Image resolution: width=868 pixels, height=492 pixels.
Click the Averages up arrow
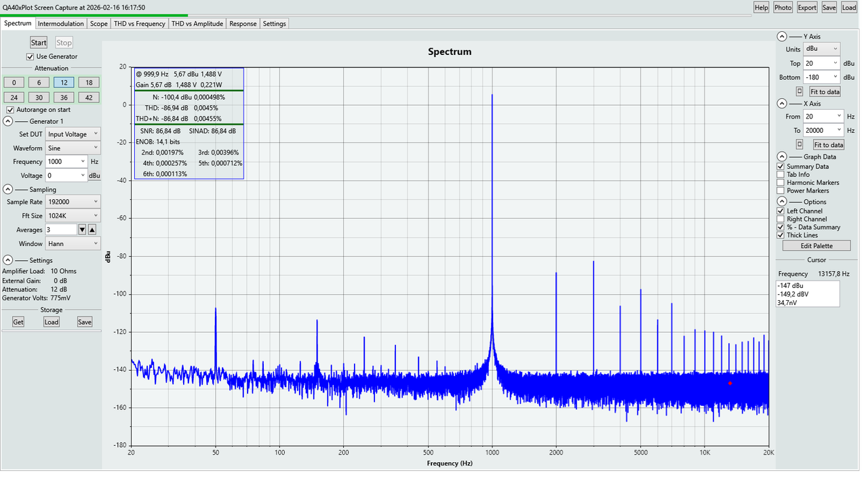(91, 229)
